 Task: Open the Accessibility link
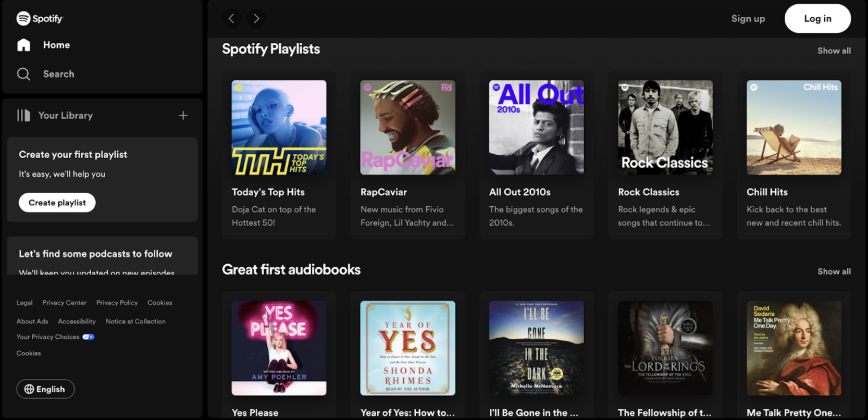[x=77, y=322]
